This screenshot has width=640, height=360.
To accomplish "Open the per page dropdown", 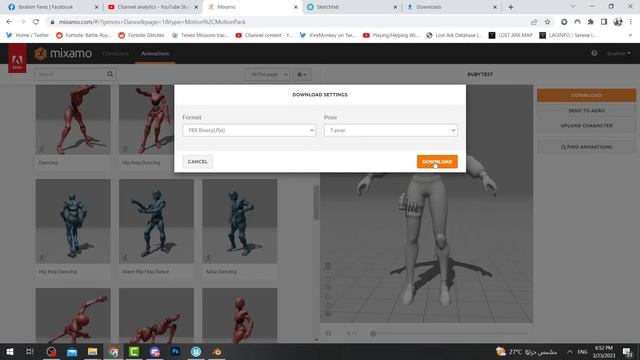I will pyautogui.click(x=267, y=74).
